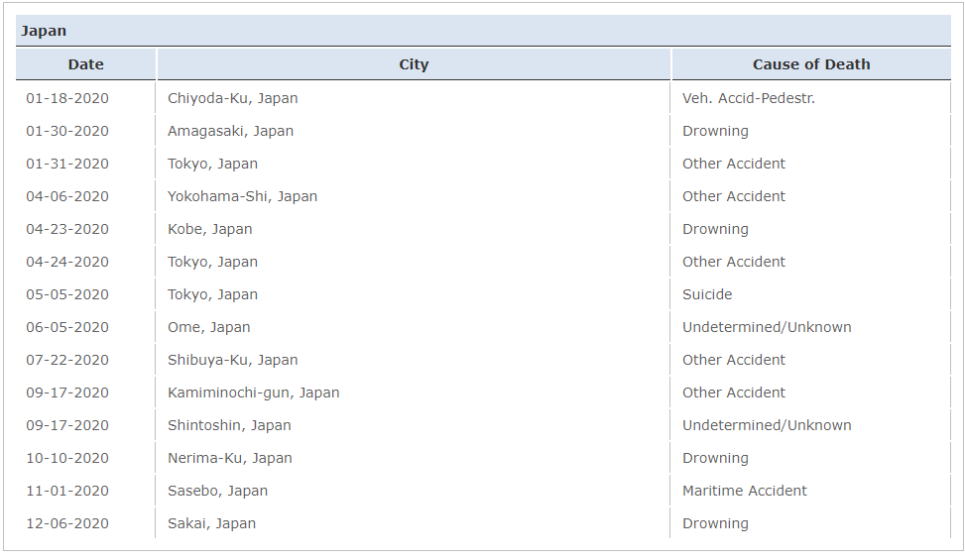Click the Cause of Death column header
The width and height of the screenshot is (965, 560).
click(x=811, y=64)
